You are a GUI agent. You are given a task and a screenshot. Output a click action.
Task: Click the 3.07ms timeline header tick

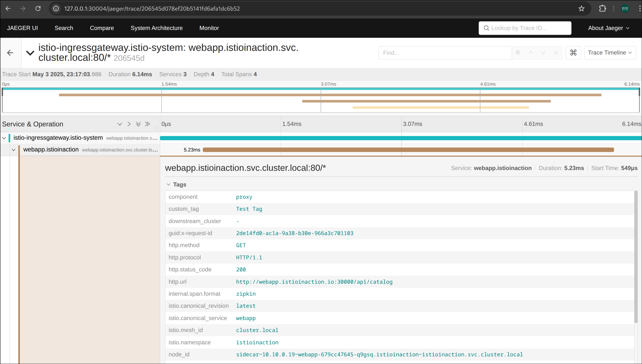coord(412,124)
